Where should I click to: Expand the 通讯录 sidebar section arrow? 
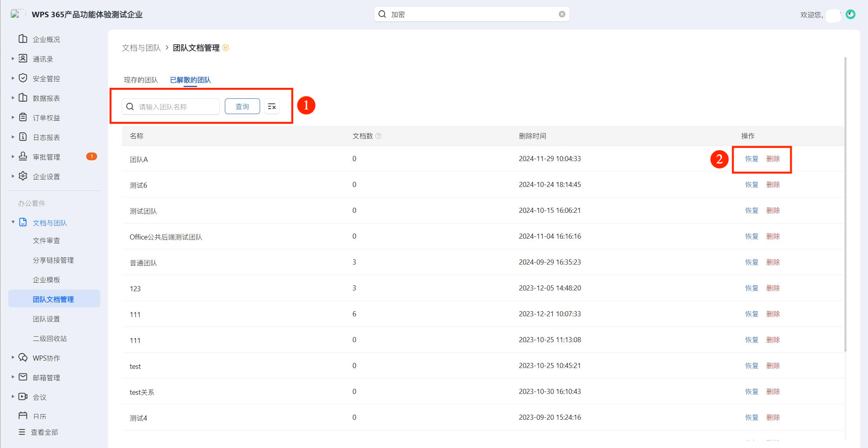tap(13, 58)
